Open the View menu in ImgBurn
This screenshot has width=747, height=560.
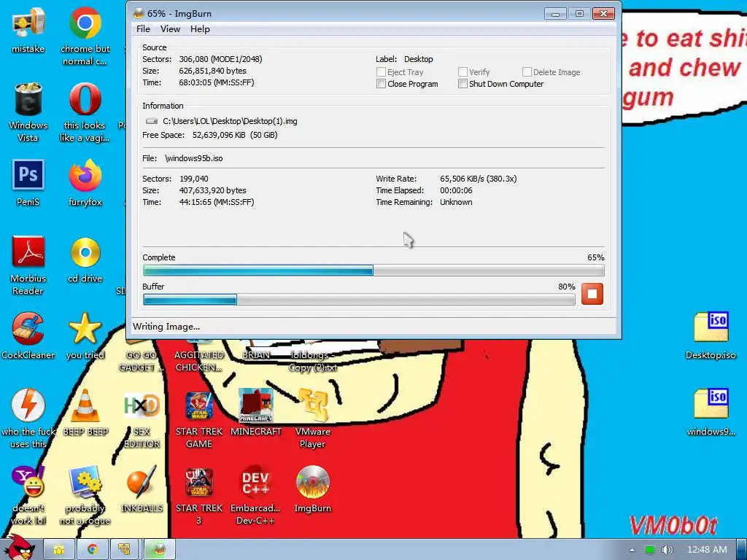[x=170, y=29]
